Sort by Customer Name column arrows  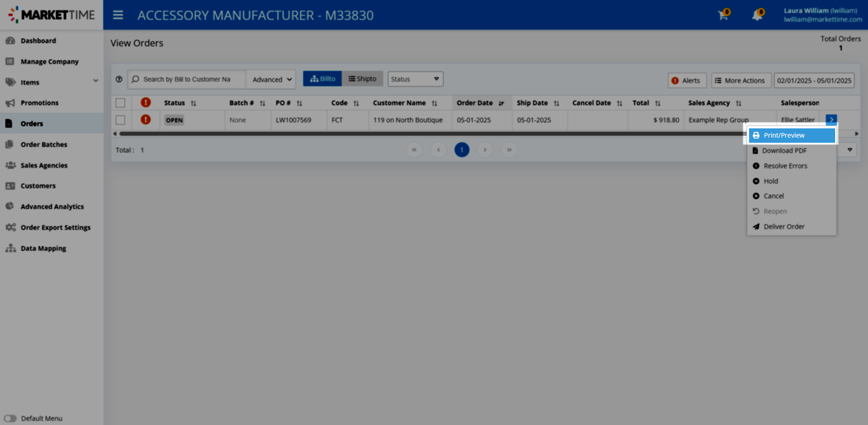434,103
